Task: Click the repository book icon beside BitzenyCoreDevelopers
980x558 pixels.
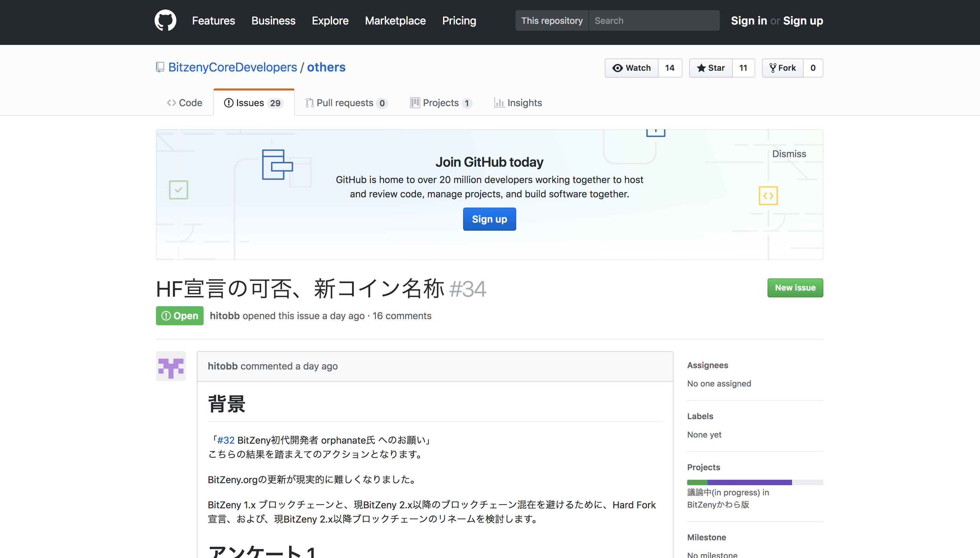Action: pos(160,67)
